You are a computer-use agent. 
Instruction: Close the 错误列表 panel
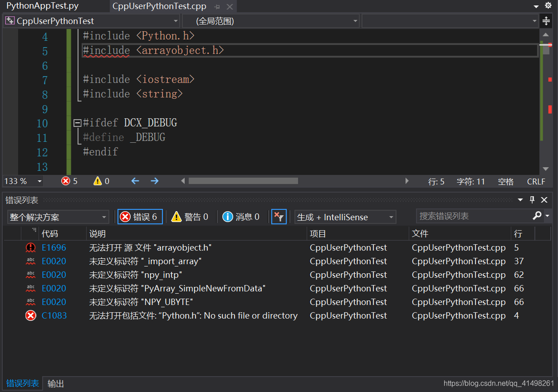coord(544,200)
